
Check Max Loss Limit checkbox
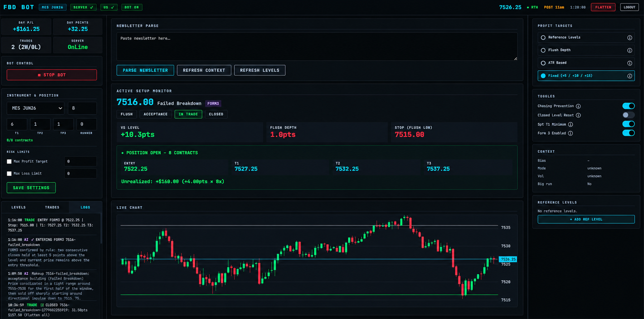click(x=9, y=174)
